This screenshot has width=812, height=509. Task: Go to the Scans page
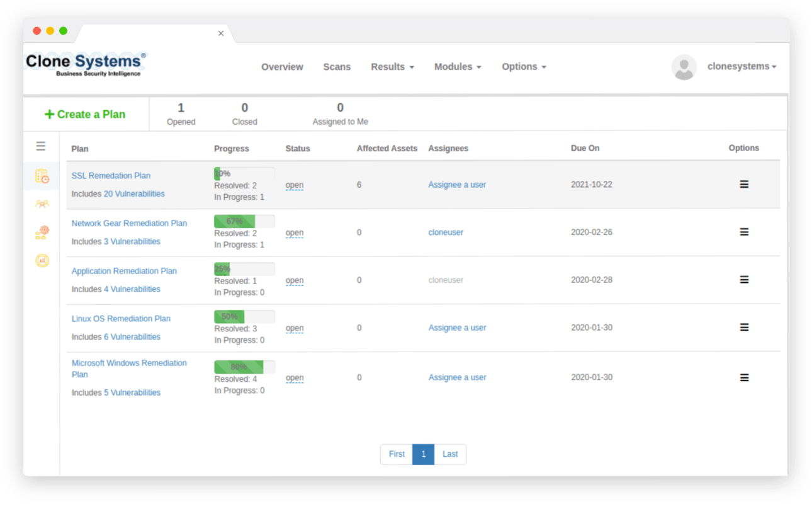coord(337,67)
